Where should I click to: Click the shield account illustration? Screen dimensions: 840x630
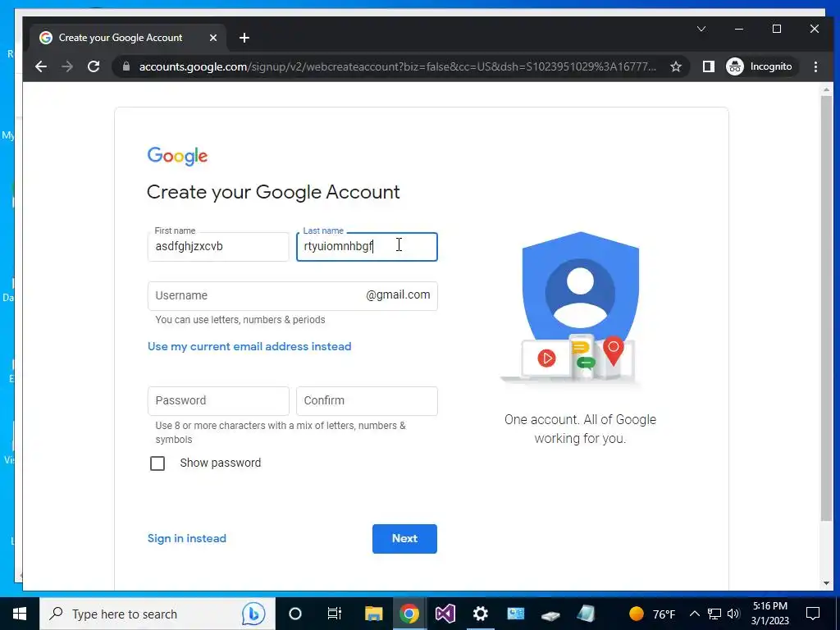(x=580, y=308)
